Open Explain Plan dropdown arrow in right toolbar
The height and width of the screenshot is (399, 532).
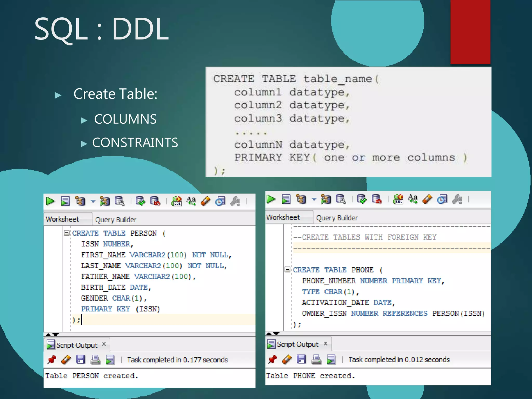click(314, 199)
